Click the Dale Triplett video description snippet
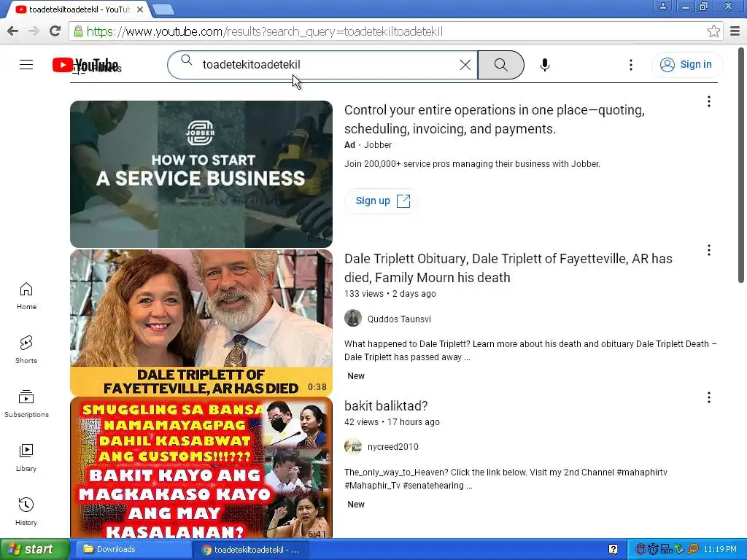 [530, 351]
